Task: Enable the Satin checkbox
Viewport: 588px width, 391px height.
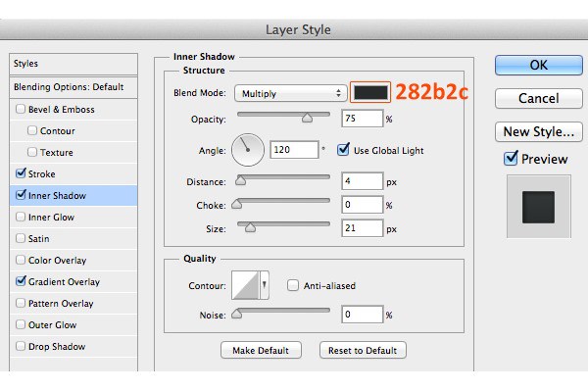Action: (21, 238)
